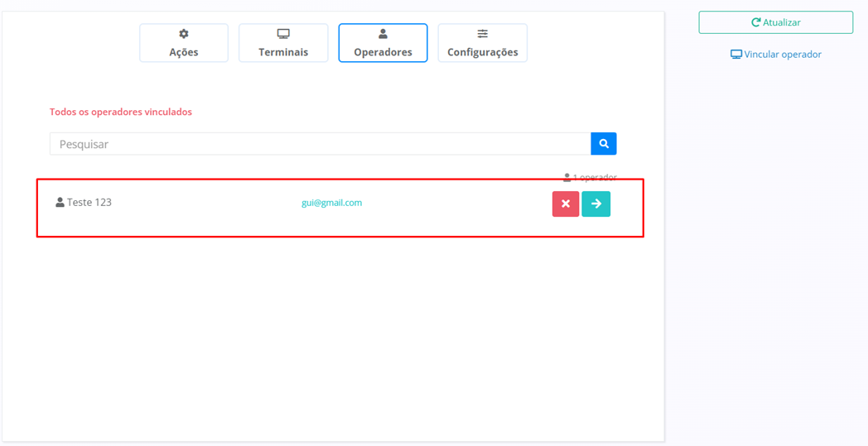Screen dimensions: 868x446
Task: Click the monitor icon beside Vincular operador
Action: tap(735, 55)
